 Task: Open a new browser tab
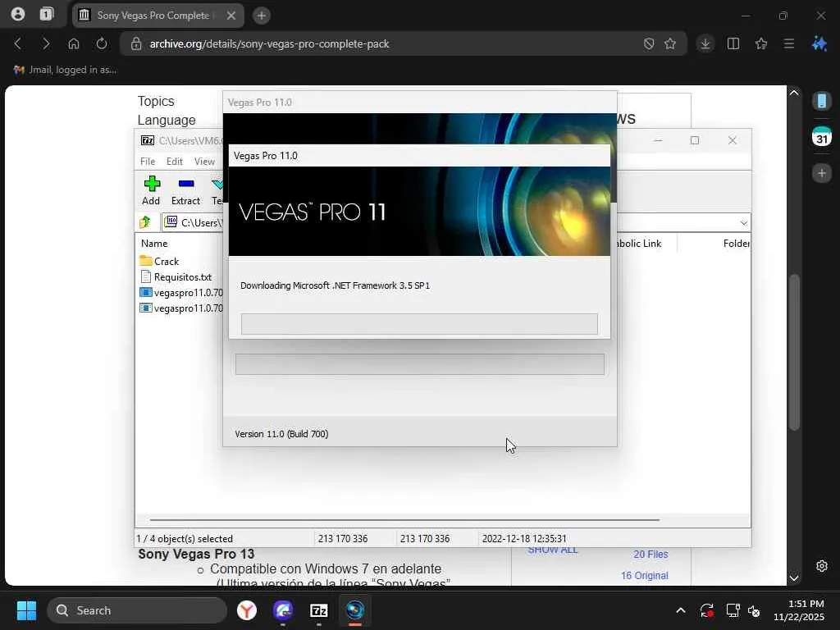[x=262, y=16]
